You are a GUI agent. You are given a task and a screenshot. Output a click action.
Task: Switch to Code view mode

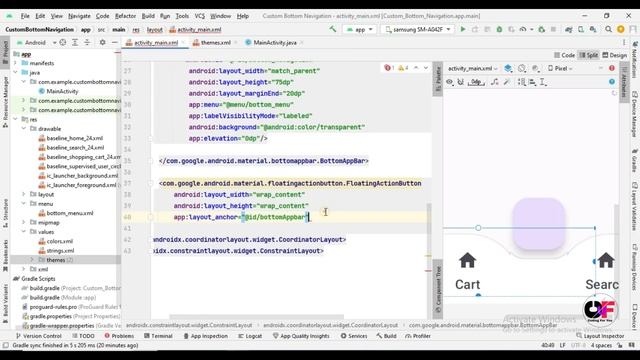564,55
